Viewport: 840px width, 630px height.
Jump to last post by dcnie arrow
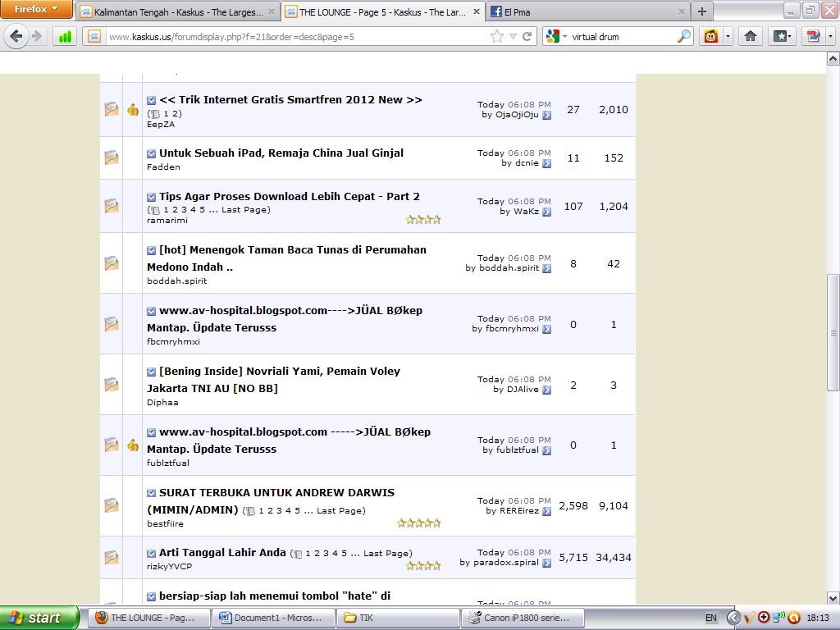546,163
